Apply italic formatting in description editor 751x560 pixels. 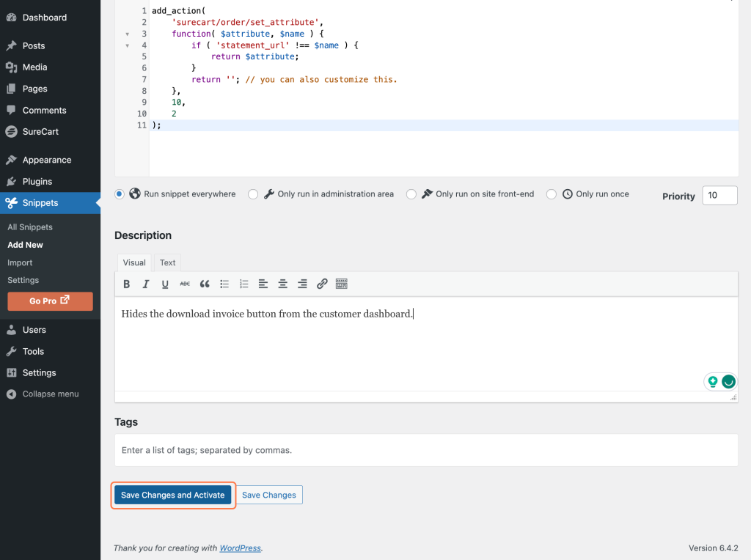pyautogui.click(x=146, y=284)
